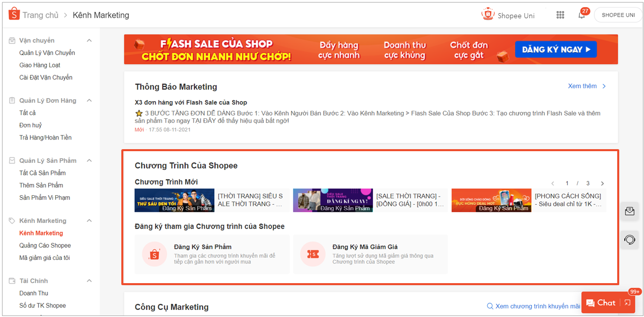Open the Siêu Sale Thời Trang thumbnail
The image size is (644, 317).
(x=174, y=200)
